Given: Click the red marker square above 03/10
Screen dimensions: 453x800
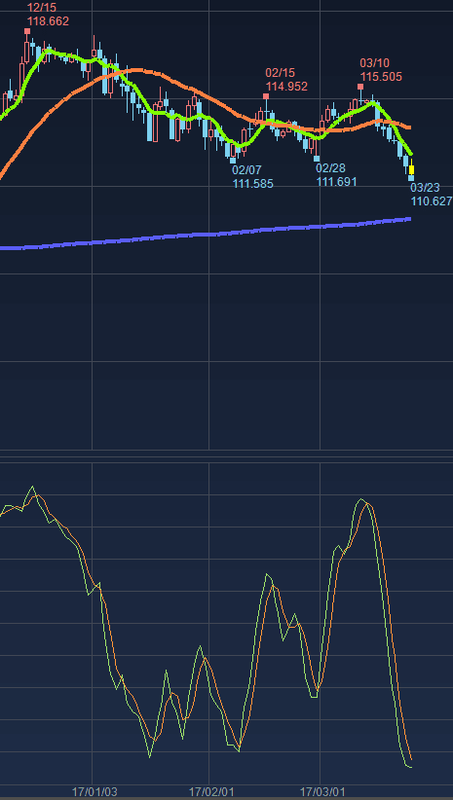Looking at the screenshot, I should pos(360,87).
